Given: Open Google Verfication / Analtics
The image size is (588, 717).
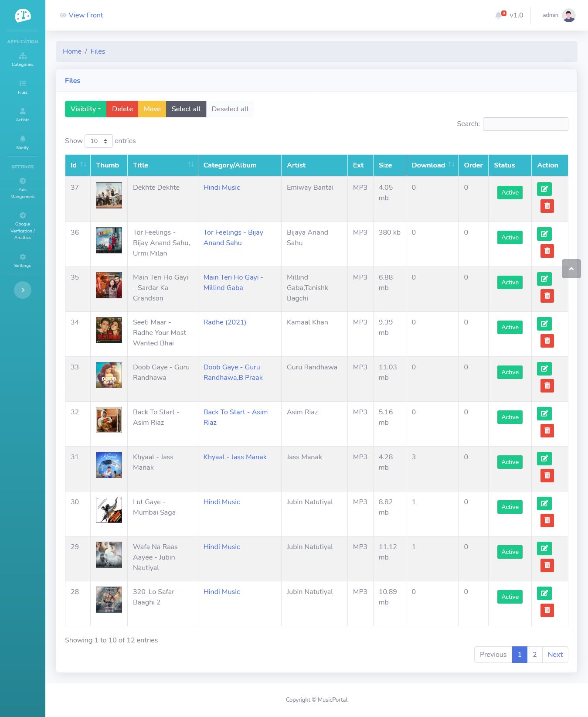Looking at the screenshot, I should [x=23, y=226].
